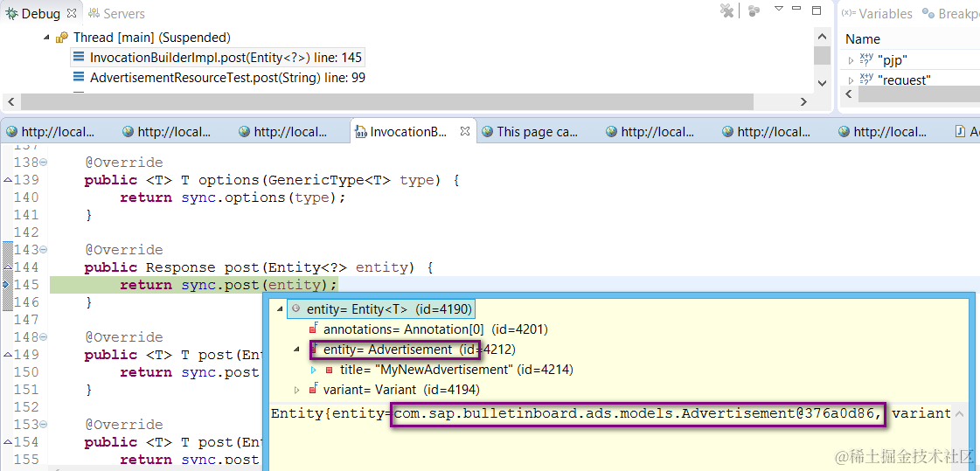Image resolution: width=980 pixels, height=471 pixels.
Task: Switch to the Servers tab
Action: (x=117, y=13)
